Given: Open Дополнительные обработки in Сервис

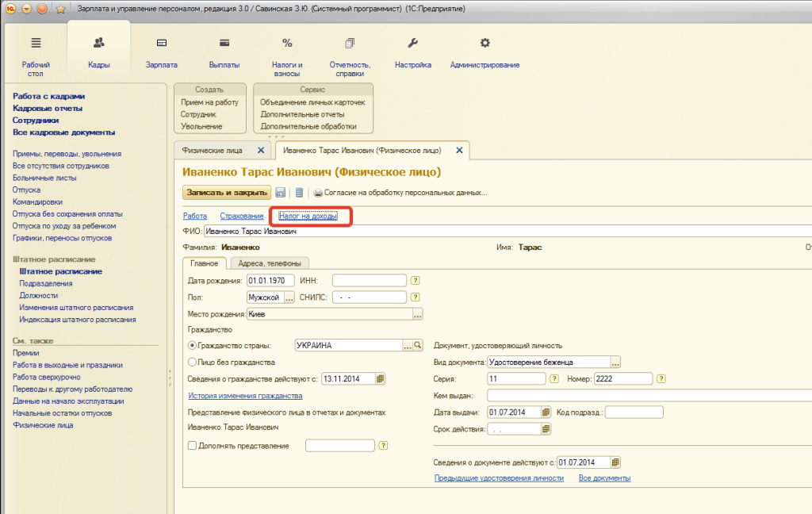Looking at the screenshot, I should 308,126.
